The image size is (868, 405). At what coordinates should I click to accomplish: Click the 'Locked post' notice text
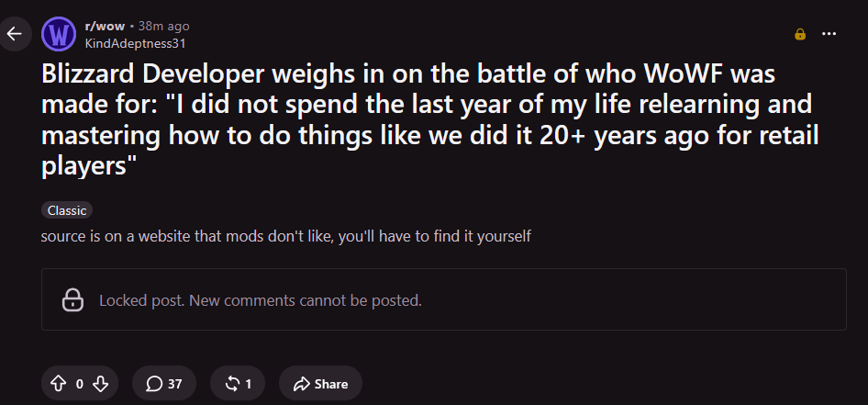(x=261, y=301)
